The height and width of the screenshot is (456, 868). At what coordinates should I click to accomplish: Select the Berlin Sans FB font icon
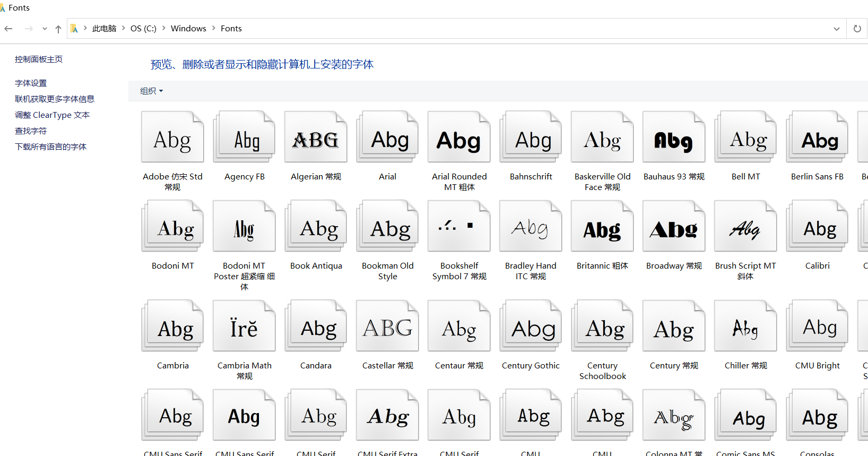pyautogui.click(x=817, y=137)
